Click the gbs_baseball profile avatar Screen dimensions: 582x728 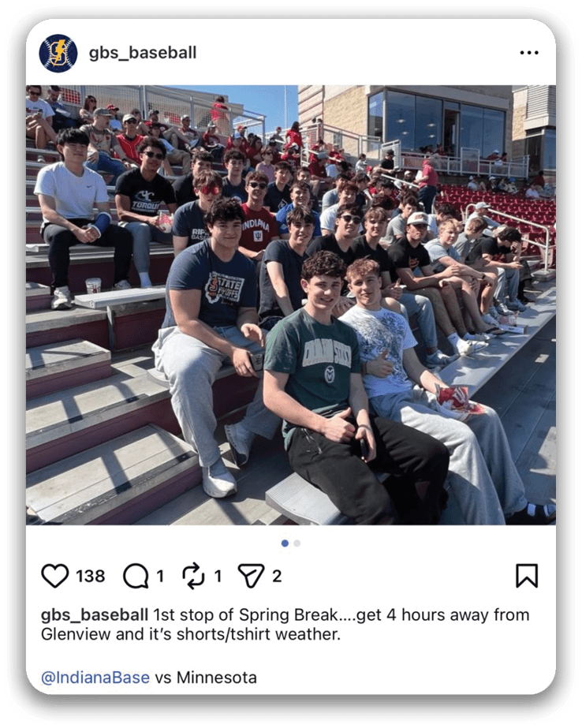(58, 53)
